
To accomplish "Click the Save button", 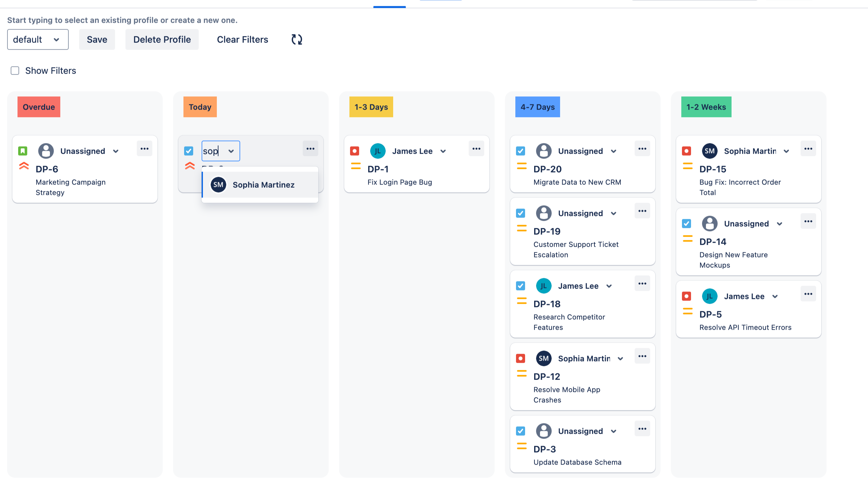I will [97, 39].
